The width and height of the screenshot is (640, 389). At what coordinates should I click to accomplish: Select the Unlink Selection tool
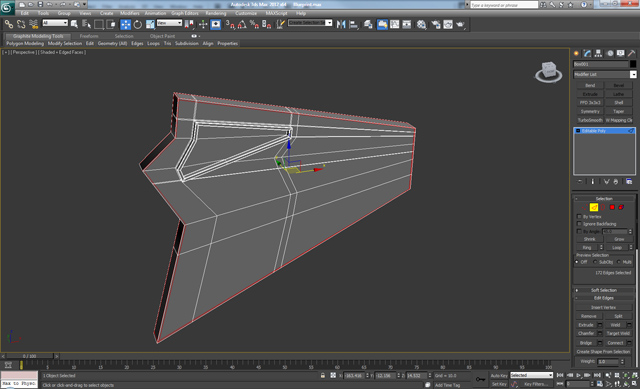point(21,24)
